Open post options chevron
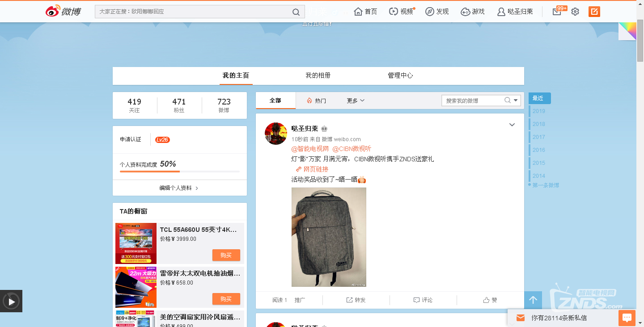The width and height of the screenshot is (644, 327). coord(512,125)
